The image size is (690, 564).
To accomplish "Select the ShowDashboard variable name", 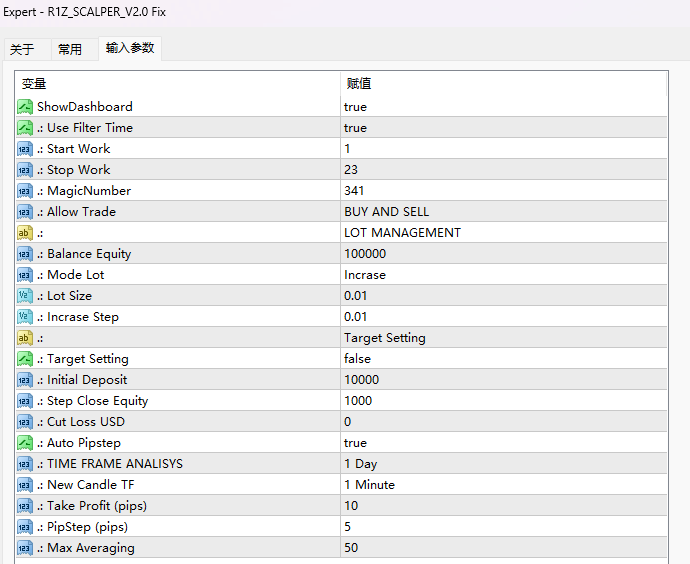I will pyautogui.click(x=84, y=107).
